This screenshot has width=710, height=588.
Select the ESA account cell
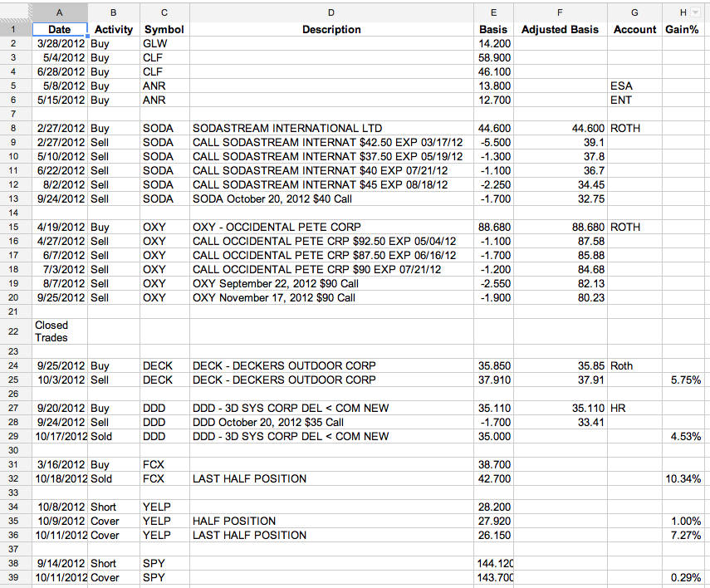click(x=634, y=86)
